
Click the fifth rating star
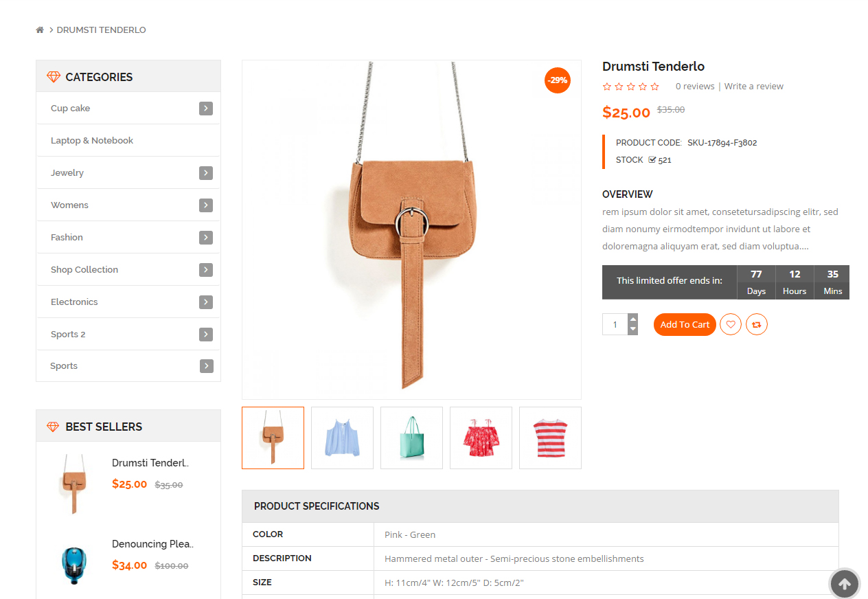point(655,87)
